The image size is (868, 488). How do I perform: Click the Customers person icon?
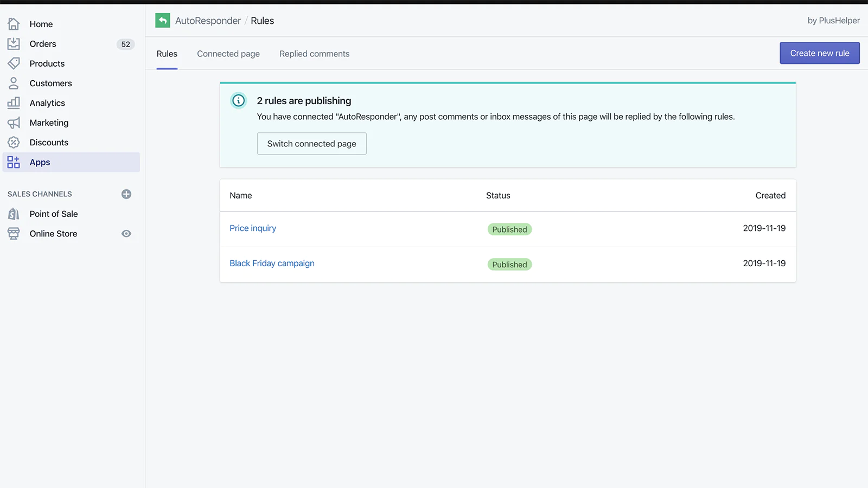[x=14, y=83]
